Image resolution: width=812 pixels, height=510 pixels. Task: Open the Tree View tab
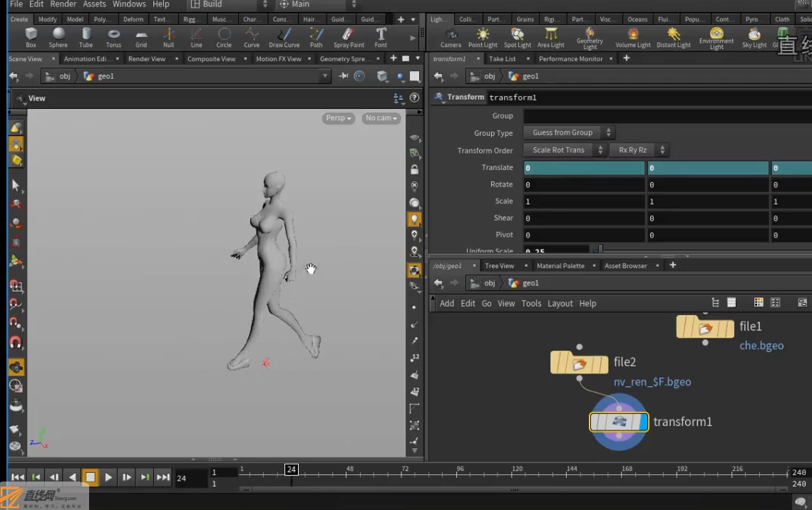point(499,266)
